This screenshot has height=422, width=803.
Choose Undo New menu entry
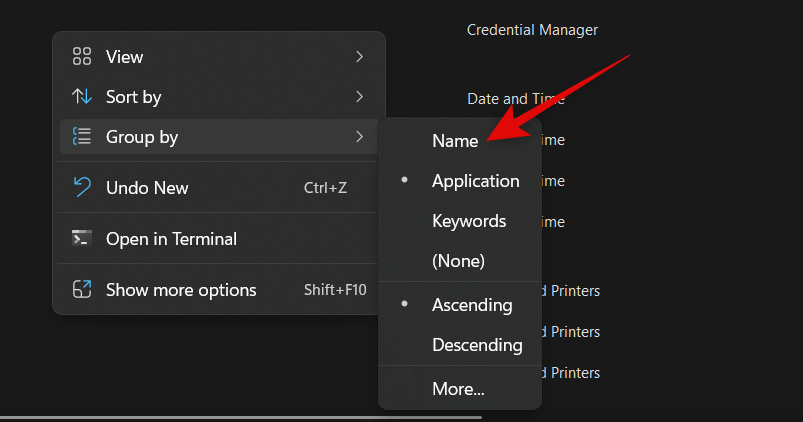[147, 188]
